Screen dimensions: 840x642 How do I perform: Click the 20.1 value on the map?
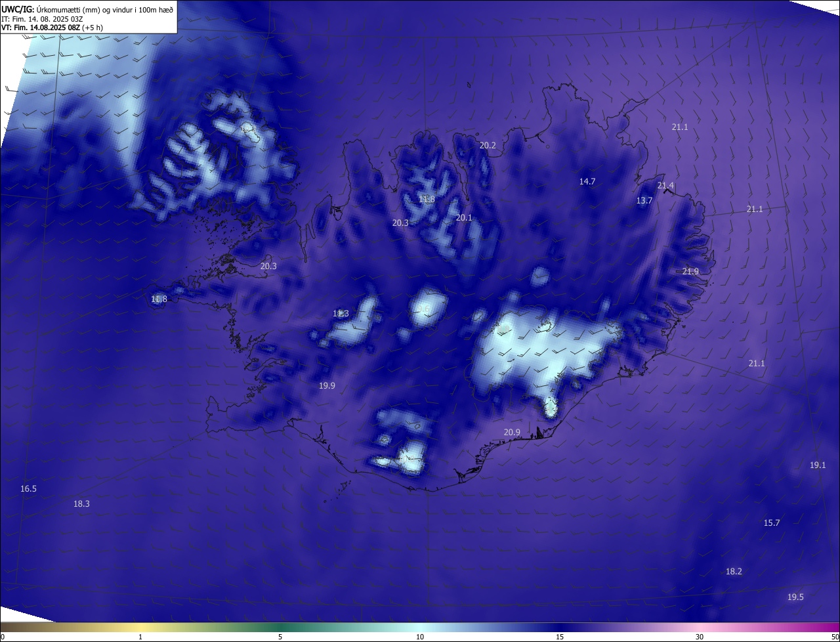click(464, 218)
